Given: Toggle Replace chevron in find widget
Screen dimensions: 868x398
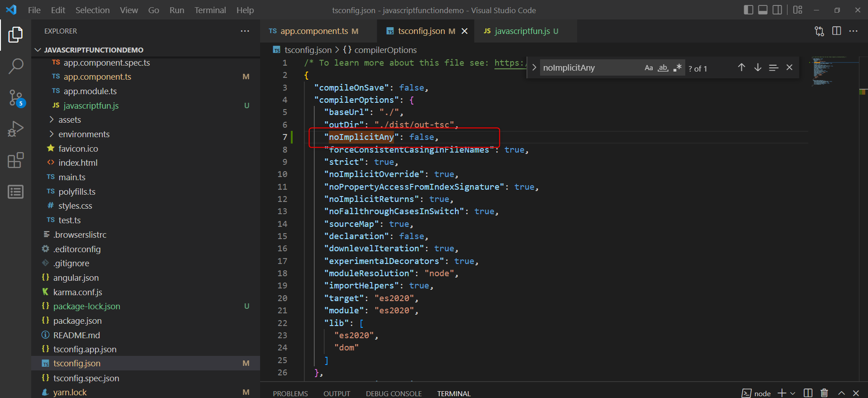Looking at the screenshot, I should [x=534, y=67].
